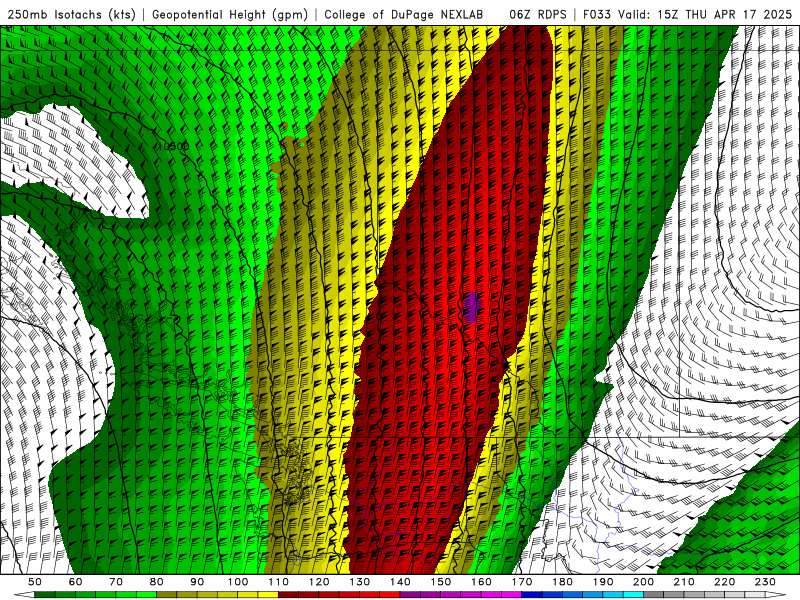Click the legend value "170"
Viewport: 800px width, 600px height.
click(x=522, y=582)
